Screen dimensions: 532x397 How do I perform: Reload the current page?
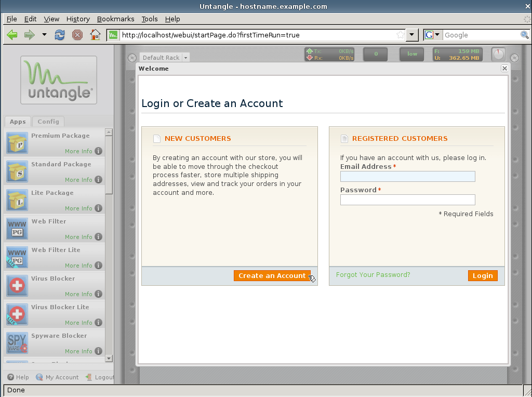coord(60,35)
